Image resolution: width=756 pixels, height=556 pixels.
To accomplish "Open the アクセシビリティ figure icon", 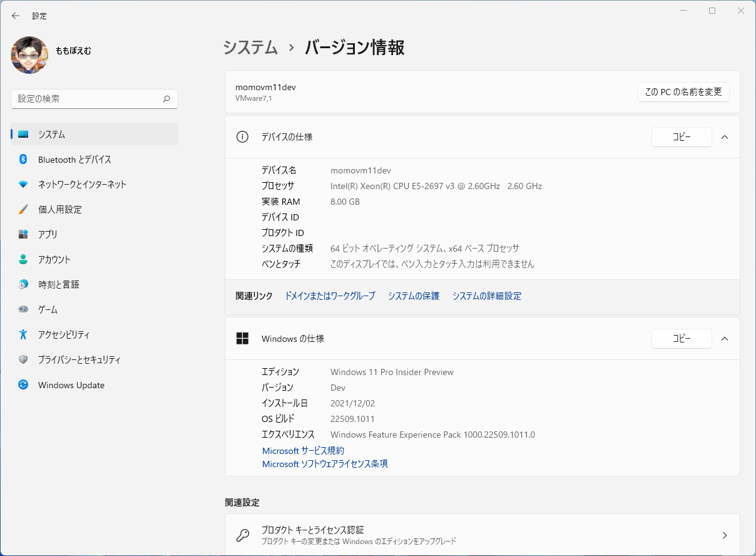I will [x=23, y=334].
